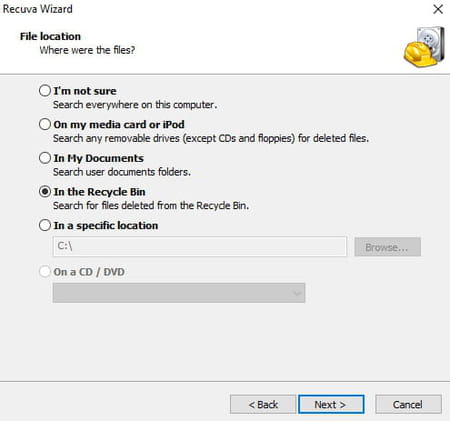Click the removable drives description text

tap(211, 138)
